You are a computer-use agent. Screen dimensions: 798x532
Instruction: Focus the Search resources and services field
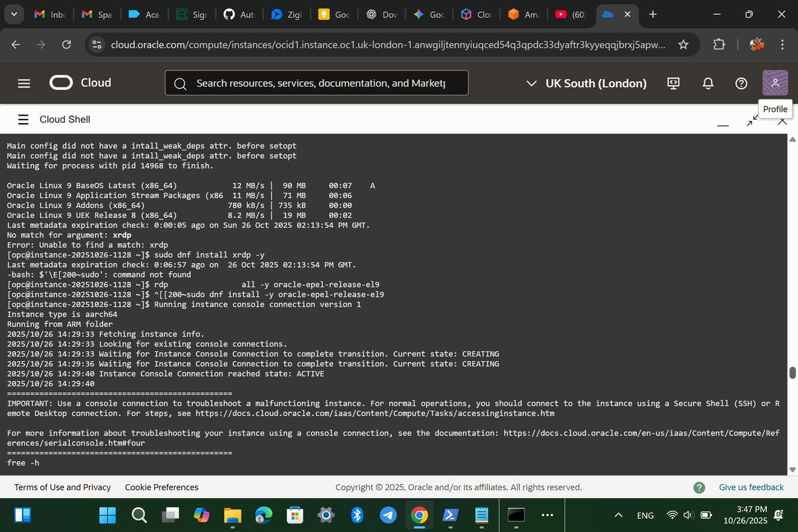pyautogui.click(x=317, y=83)
